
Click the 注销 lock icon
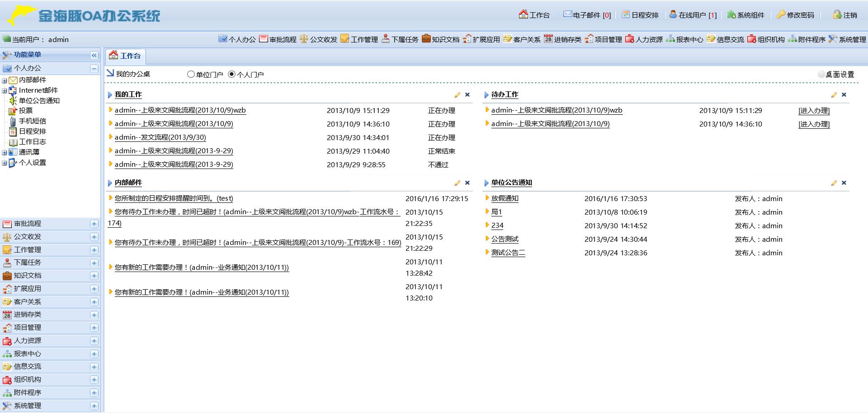[x=837, y=14]
